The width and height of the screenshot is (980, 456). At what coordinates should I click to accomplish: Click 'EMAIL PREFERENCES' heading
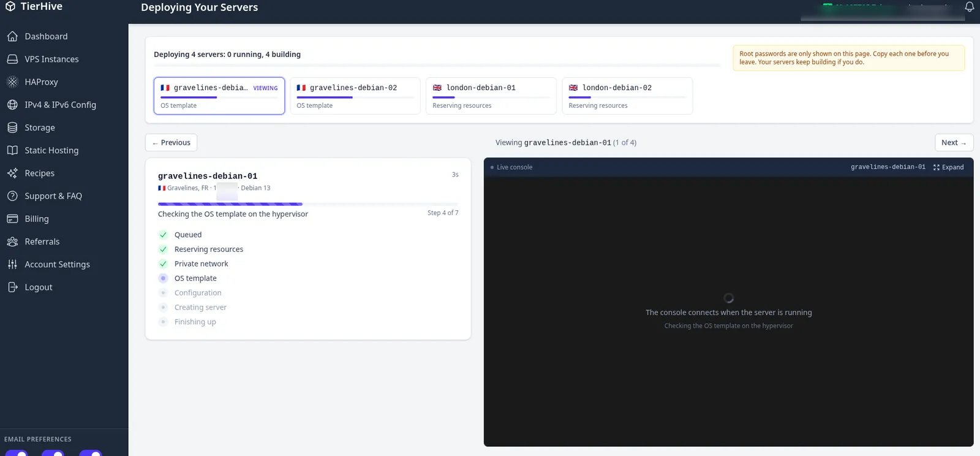(38, 439)
